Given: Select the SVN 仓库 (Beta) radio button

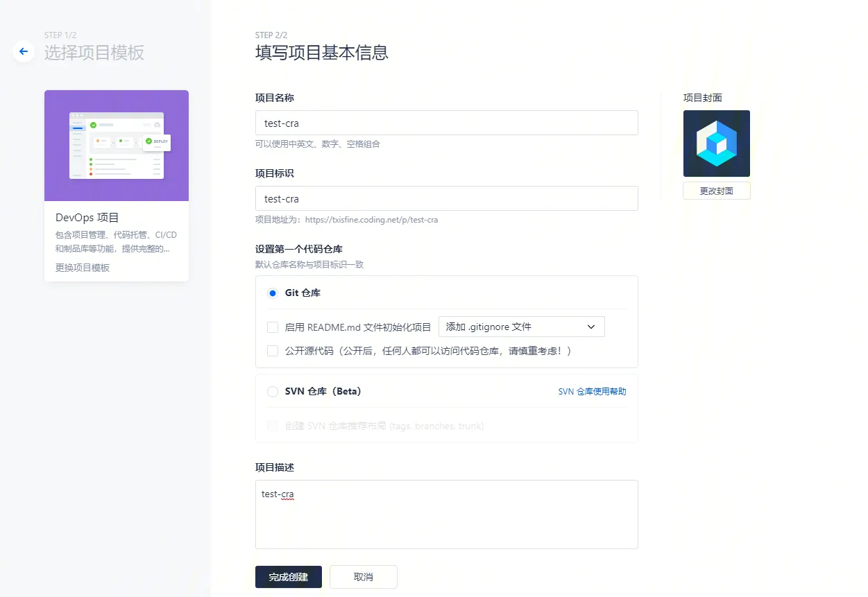Looking at the screenshot, I should pyautogui.click(x=273, y=392).
